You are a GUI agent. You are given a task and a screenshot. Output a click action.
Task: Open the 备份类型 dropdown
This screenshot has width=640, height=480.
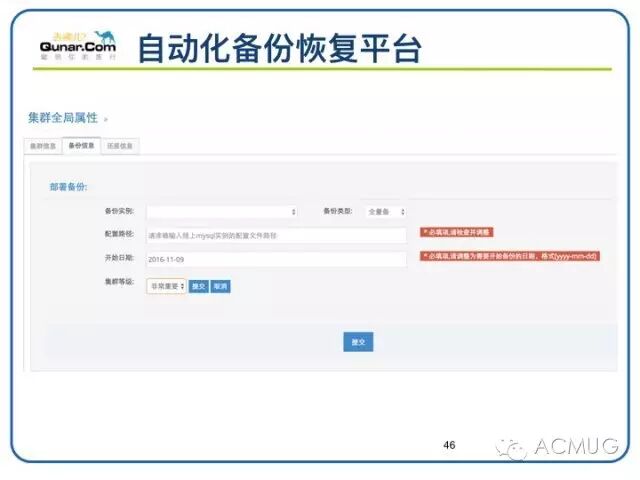(x=386, y=211)
